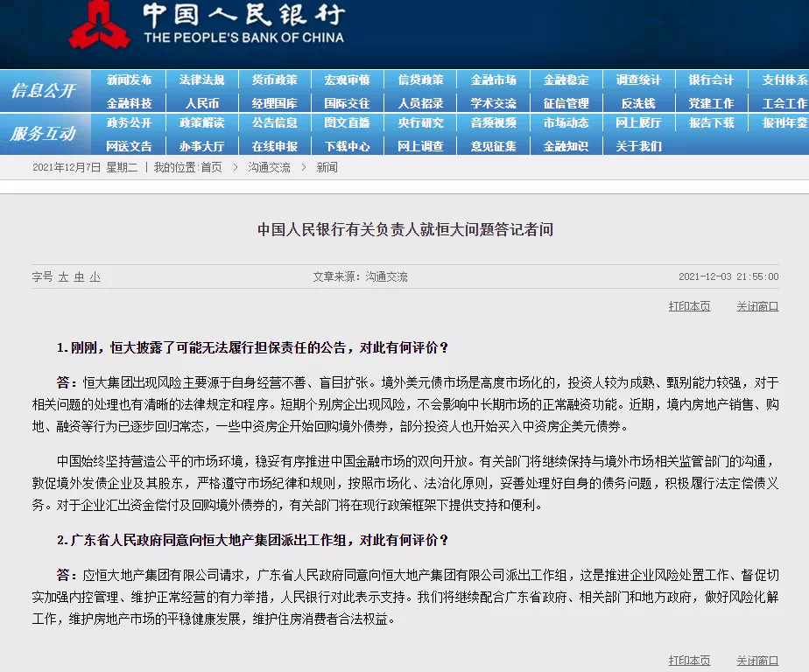The height and width of the screenshot is (672, 809).
Task: Visit 在线申报 page
Action: click(275, 146)
